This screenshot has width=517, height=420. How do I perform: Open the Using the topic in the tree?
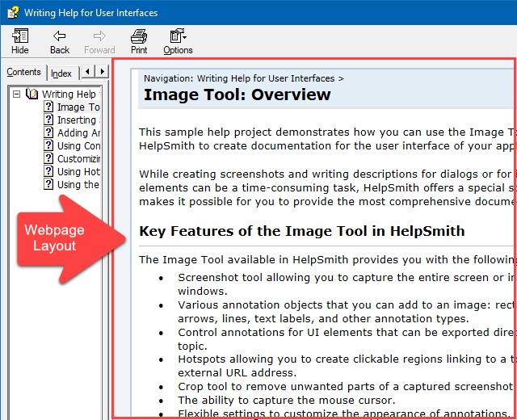[78, 184]
